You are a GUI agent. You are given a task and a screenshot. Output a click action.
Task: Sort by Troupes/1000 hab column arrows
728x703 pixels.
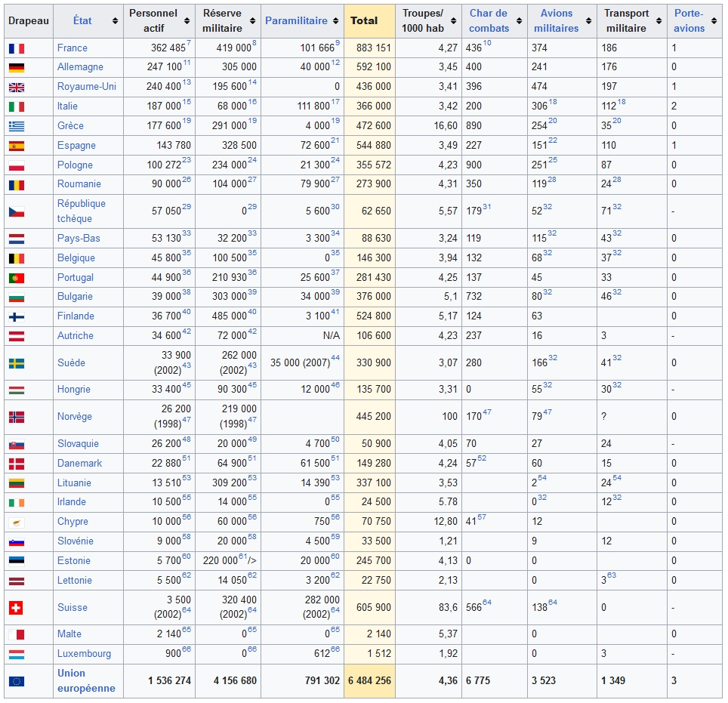(x=455, y=21)
